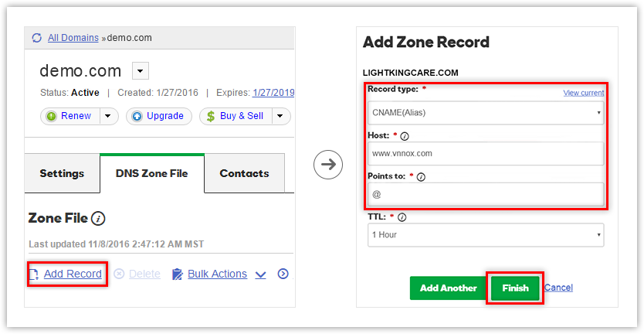Click the refresh icon beside All Domains
644x334 pixels.
(37, 38)
